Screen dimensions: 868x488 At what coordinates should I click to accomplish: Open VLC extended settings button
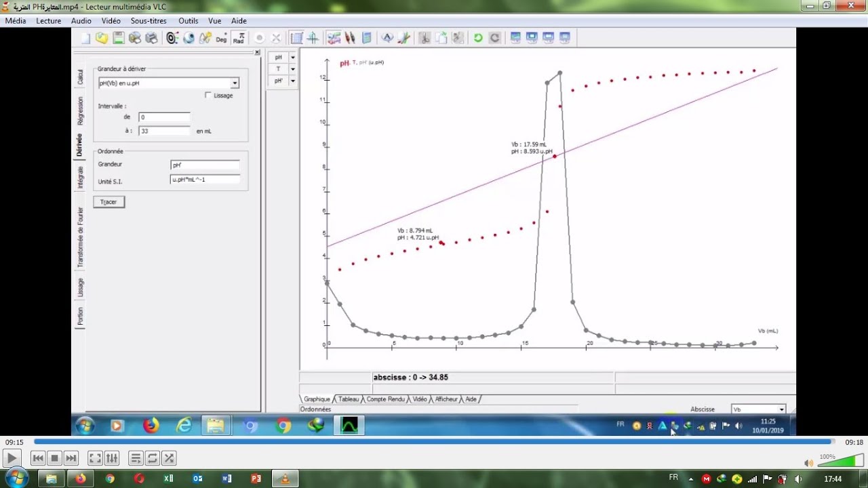(x=112, y=458)
